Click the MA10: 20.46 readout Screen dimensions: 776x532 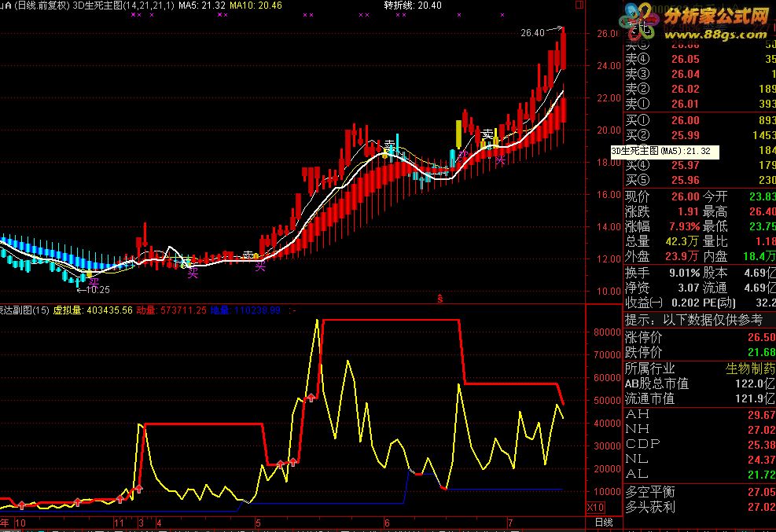point(256,6)
